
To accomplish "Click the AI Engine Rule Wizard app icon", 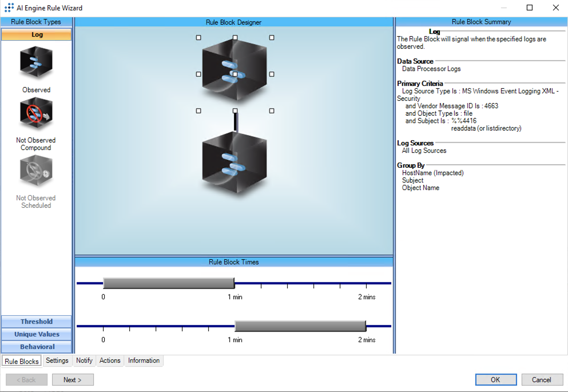I will tap(9, 8).
